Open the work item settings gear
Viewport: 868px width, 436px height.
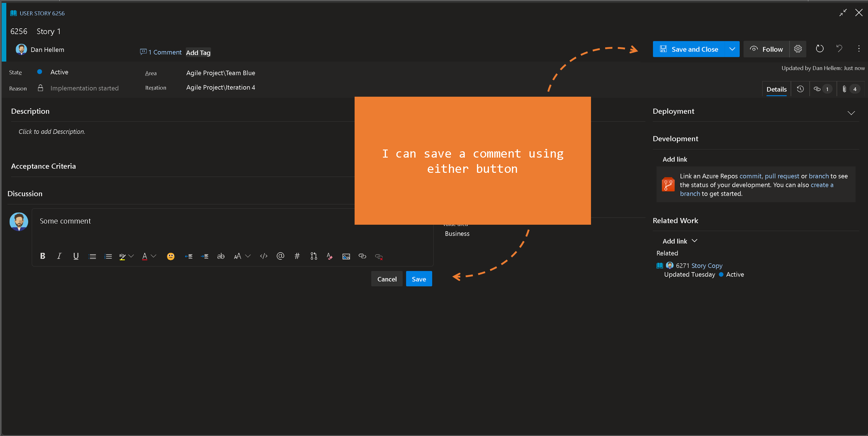(798, 49)
